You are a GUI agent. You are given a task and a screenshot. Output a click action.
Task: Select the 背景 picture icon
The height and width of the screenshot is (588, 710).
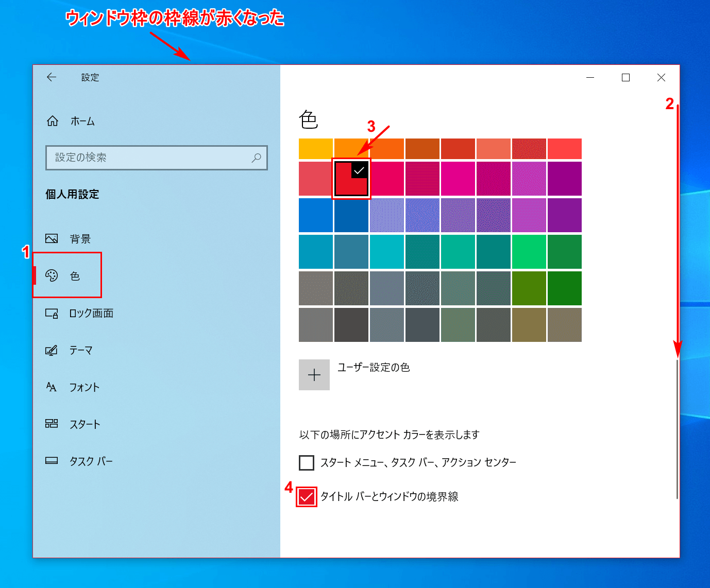52,238
